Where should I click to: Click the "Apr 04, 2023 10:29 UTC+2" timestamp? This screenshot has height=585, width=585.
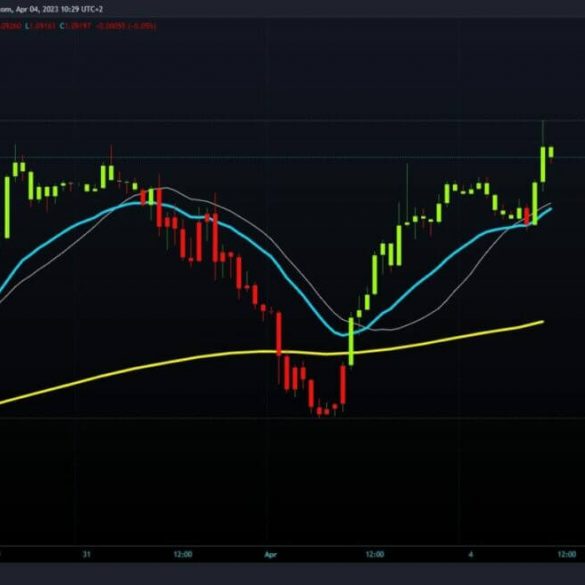[x=59, y=9]
